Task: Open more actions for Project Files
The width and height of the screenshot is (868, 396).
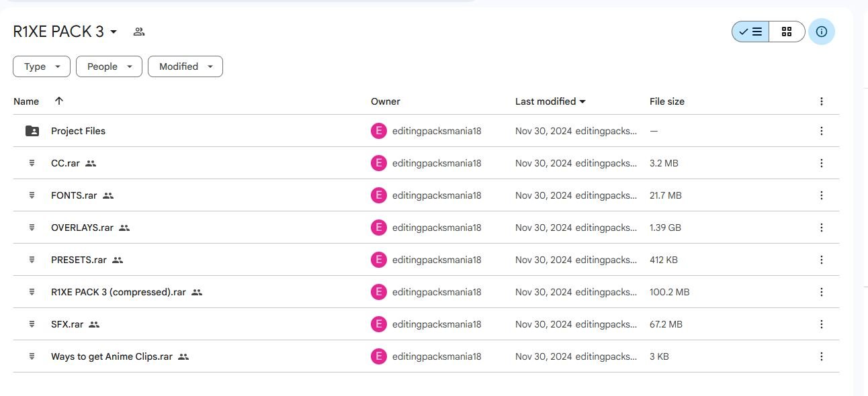Action: click(x=821, y=131)
